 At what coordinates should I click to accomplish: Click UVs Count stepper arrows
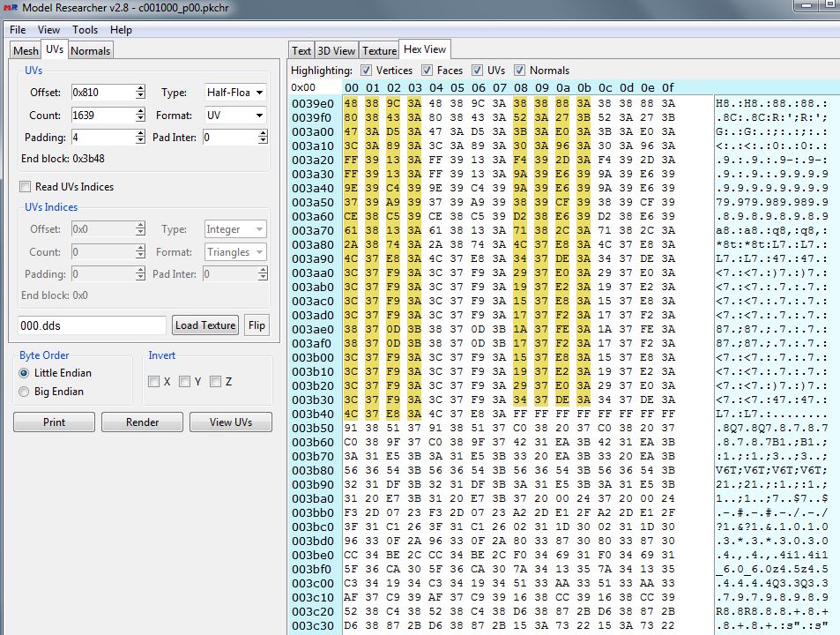click(140, 116)
